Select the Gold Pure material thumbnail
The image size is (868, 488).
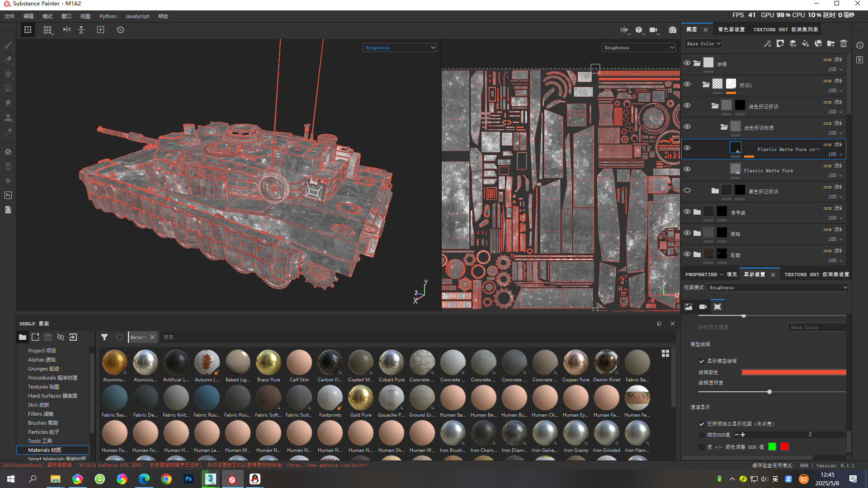(361, 398)
